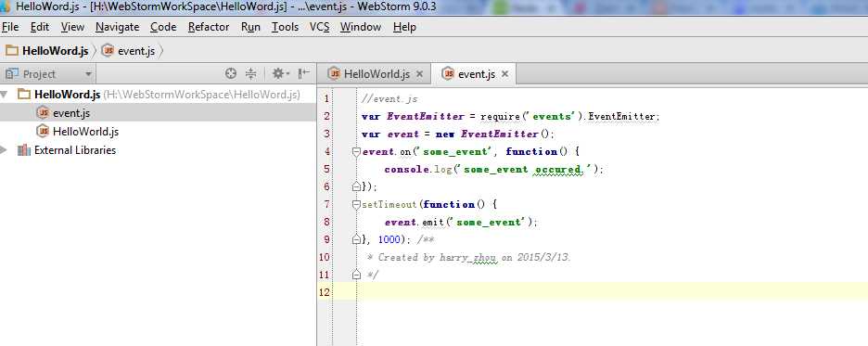Screen dimensions: 868x346
Task: Click the External Libraries icon
Action: (x=24, y=150)
